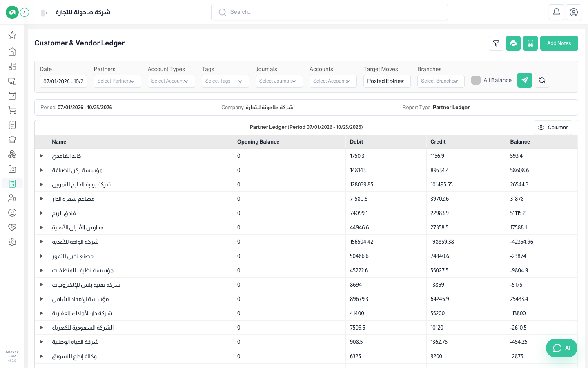Viewport: 588px width, 368px height.
Task: Open the inventory boxes icon in sidebar
Action: point(12,154)
